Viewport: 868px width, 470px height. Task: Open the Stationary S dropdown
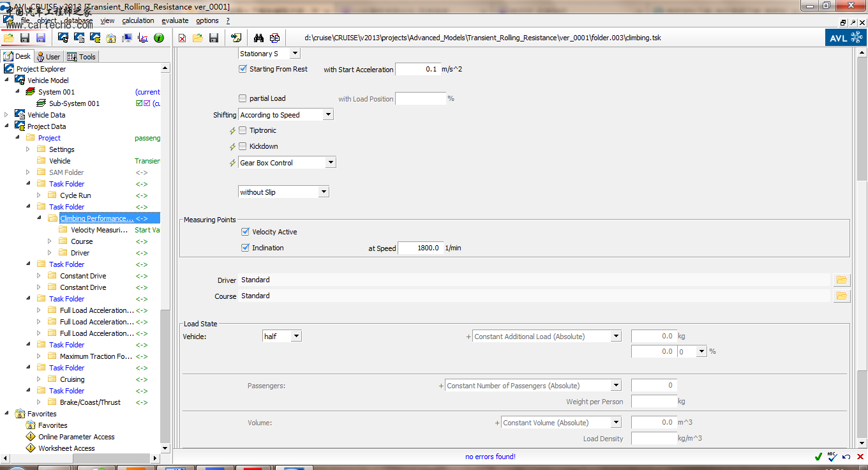pyautogui.click(x=295, y=54)
